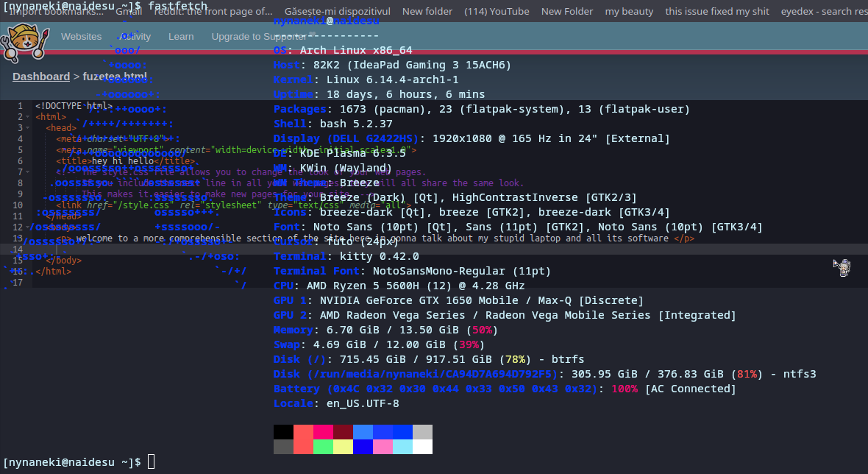Click the Icons breeze-dark line
This screenshot has width=868, height=474.
pyautogui.click(x=472, y=212)
